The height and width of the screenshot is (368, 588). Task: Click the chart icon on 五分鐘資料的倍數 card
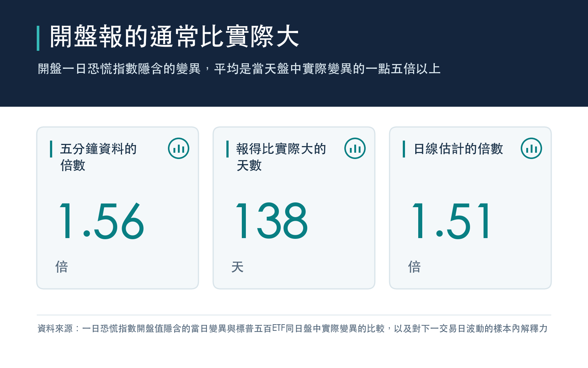(179, 148)
